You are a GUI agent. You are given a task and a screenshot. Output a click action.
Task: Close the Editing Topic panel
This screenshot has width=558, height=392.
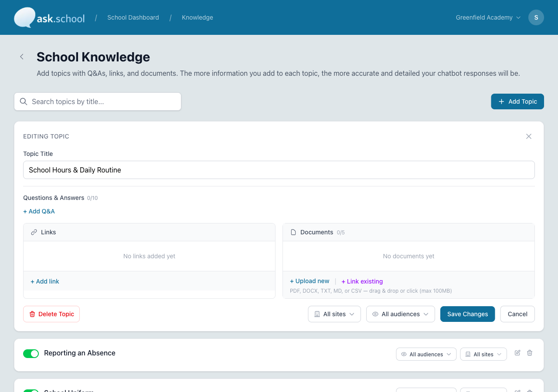529,136
